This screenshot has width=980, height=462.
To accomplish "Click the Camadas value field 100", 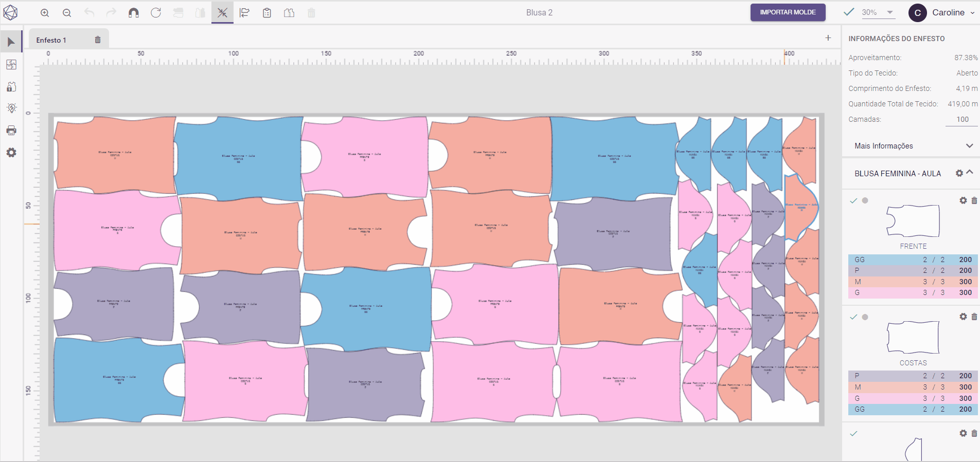I will coord(962,119).
